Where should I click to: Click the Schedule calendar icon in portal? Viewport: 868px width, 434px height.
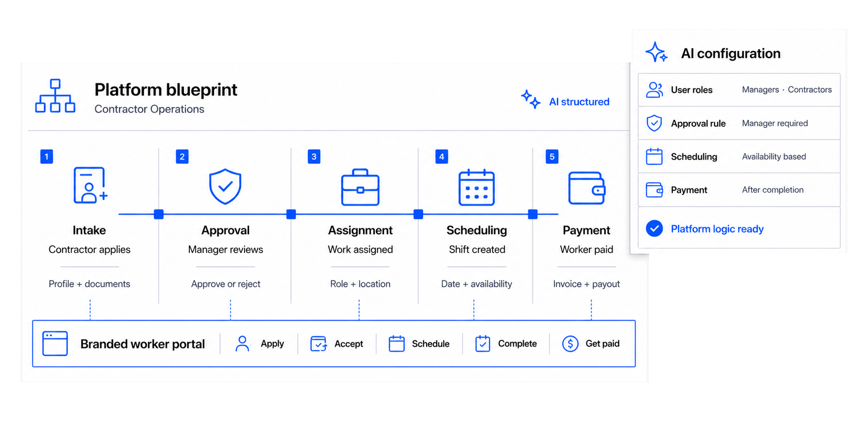coord(396,343)
